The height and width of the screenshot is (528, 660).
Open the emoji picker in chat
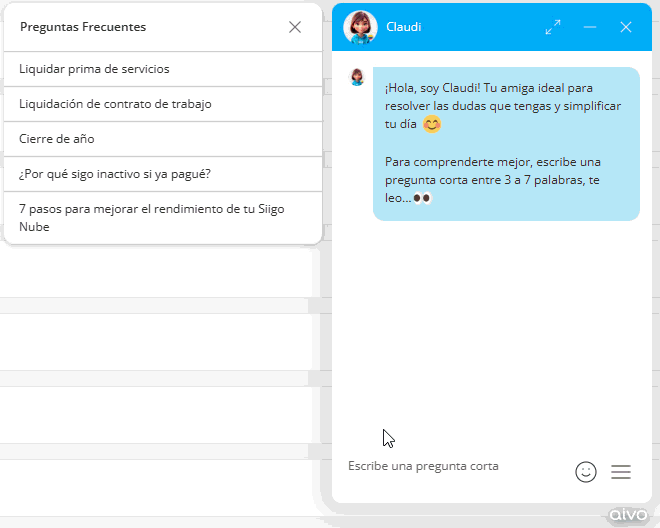(586, 472)
